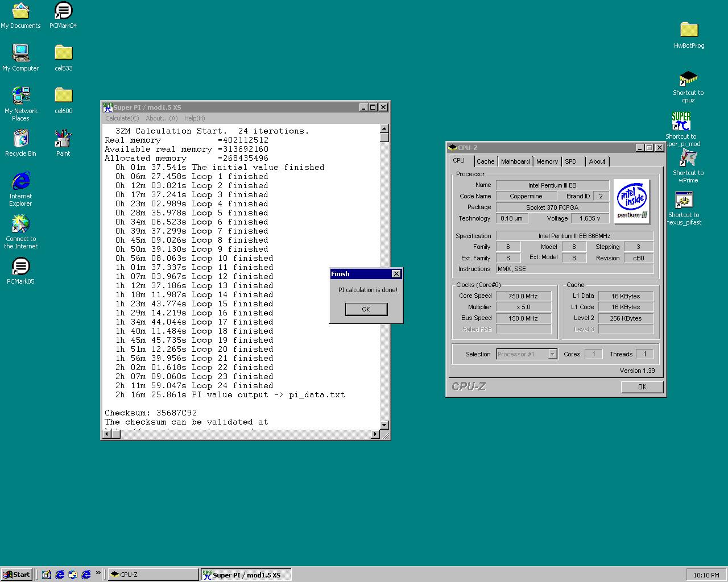Select the Shortcut to wPrime icon
728x582 pixels.
pos(688,167)
